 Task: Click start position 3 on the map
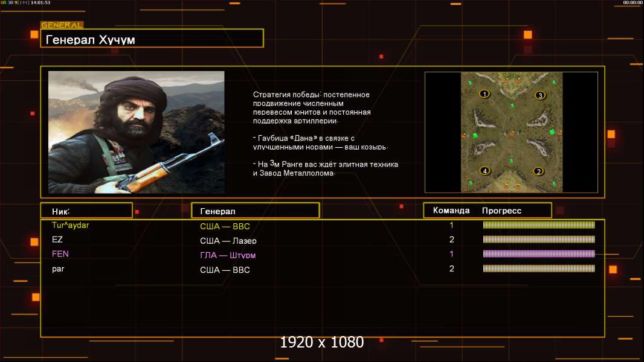pos(539,95)
